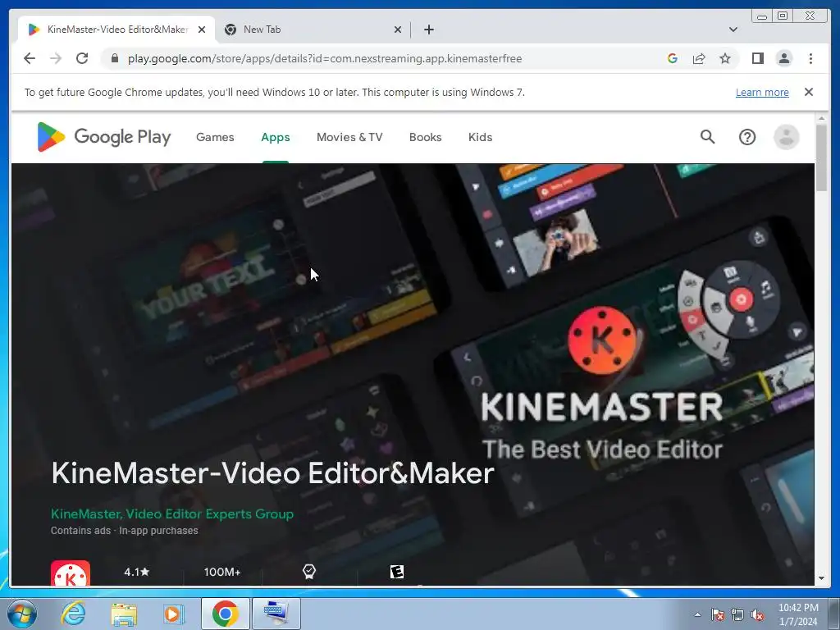Select the KineMaster-Video Editor&Maker tab
The height and width of the screenshot is (630, 840).
point(117,30)
